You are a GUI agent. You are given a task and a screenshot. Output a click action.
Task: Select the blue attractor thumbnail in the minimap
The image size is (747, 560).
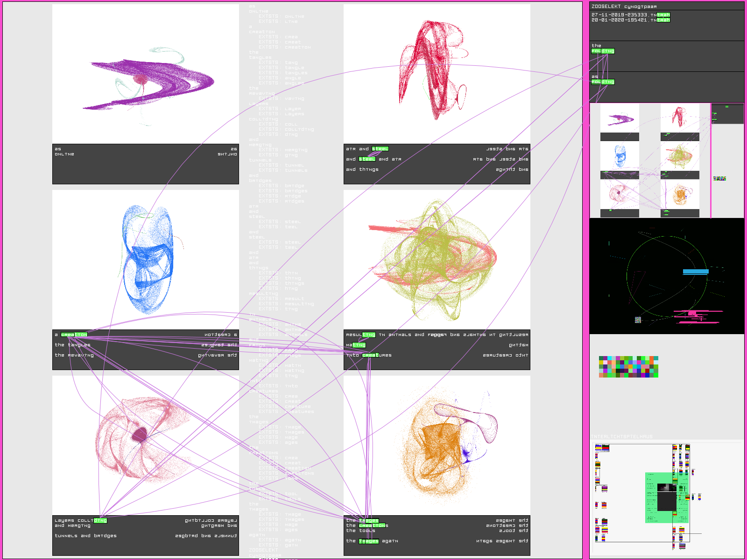click(x=620, y=156)
